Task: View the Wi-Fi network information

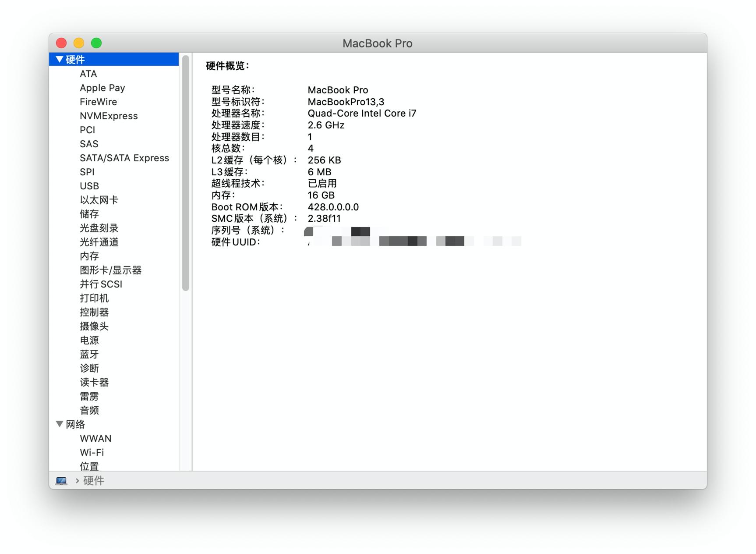Action: click(x=92, y=452)
